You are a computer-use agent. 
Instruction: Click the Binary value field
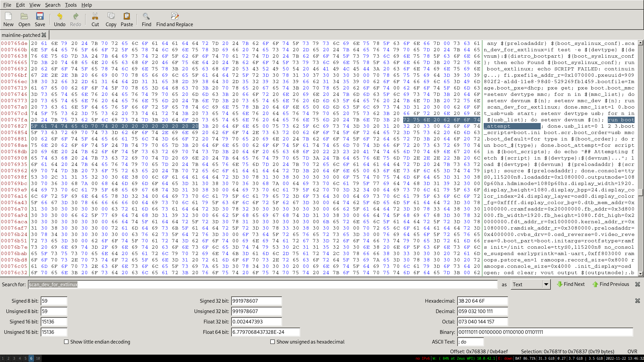click(545, 332)
